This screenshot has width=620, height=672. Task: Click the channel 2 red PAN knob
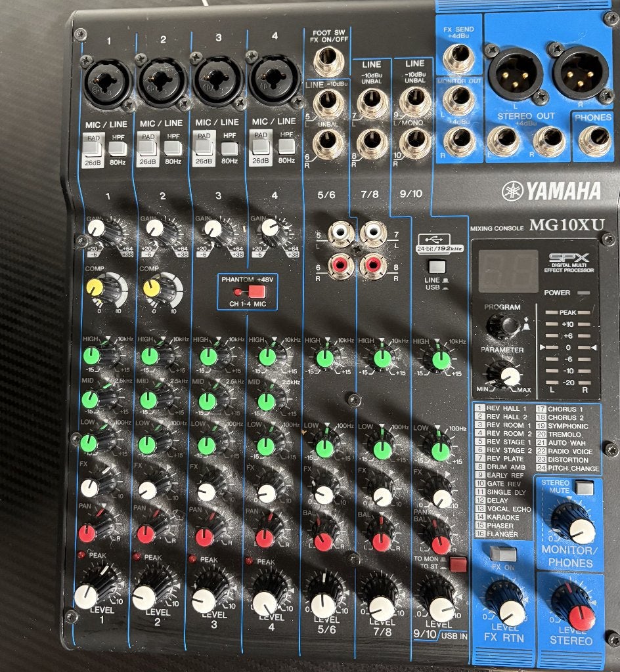click(x=145, y=534)
